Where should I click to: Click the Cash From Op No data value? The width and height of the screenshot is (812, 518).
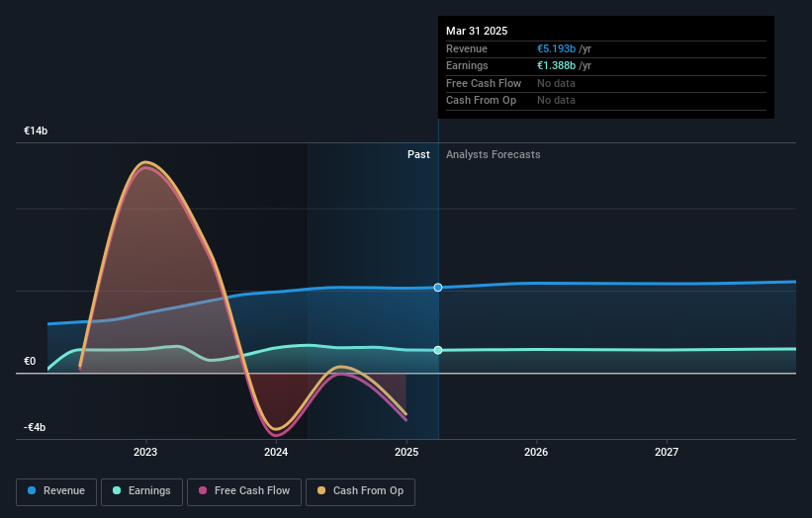(556, 101)
